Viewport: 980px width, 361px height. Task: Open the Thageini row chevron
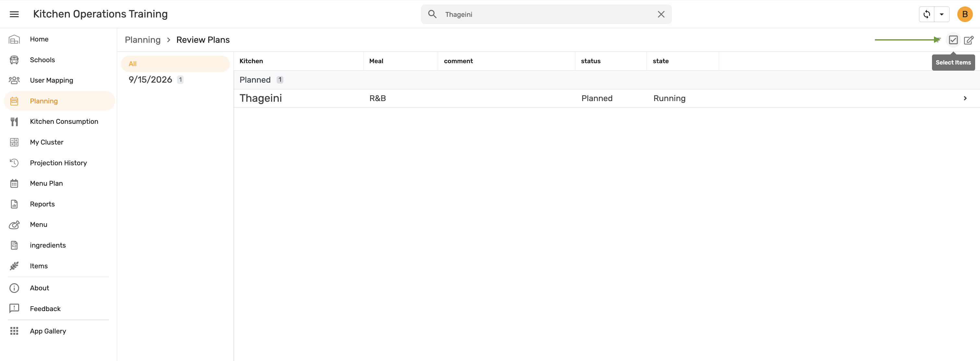click(x=965, y=98)
